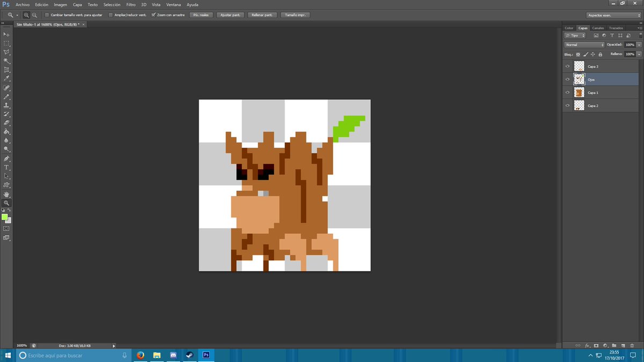
Task: Select the Dodge tool
Action: [6, 150]
